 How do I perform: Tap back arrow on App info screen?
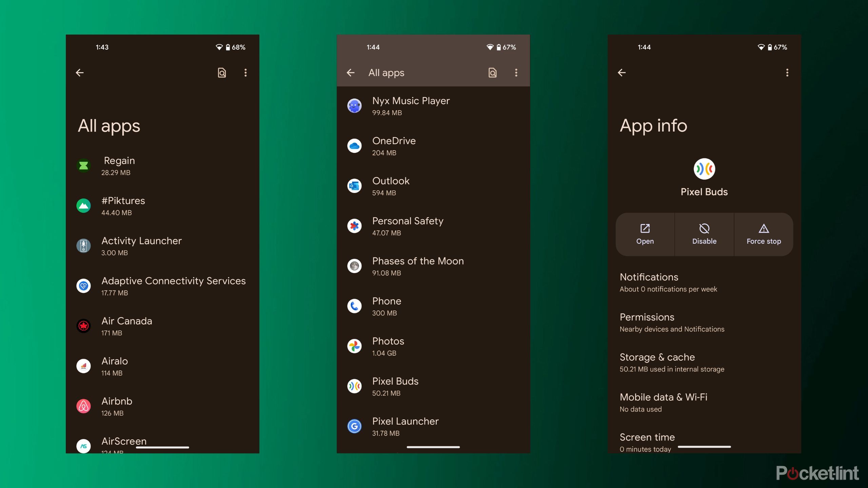click(x=623, y=73)
